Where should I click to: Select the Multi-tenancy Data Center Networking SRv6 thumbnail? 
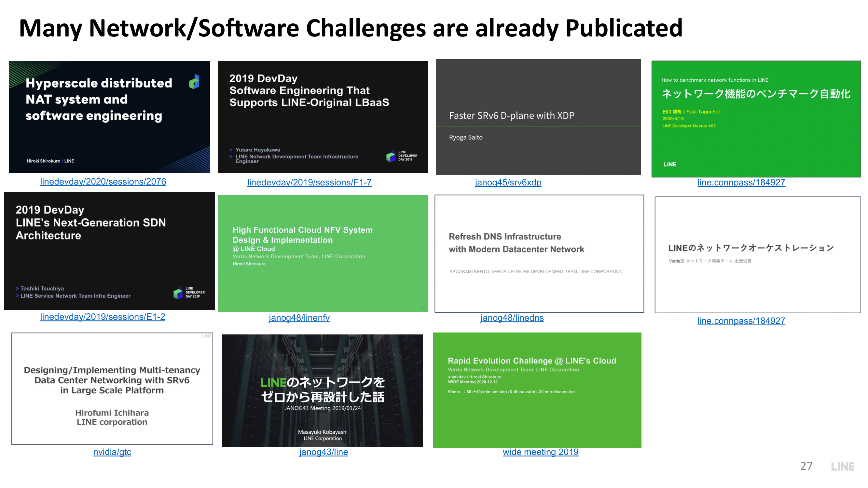(x=112, y=389)
